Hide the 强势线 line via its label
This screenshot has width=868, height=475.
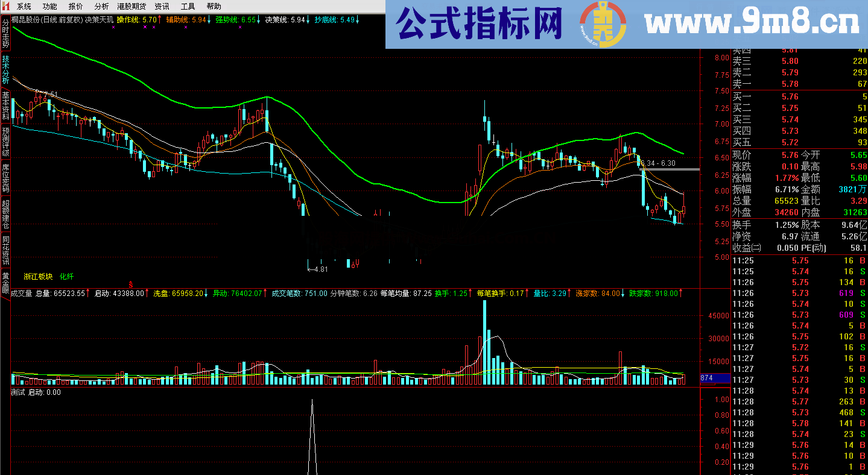pos(226,19)
